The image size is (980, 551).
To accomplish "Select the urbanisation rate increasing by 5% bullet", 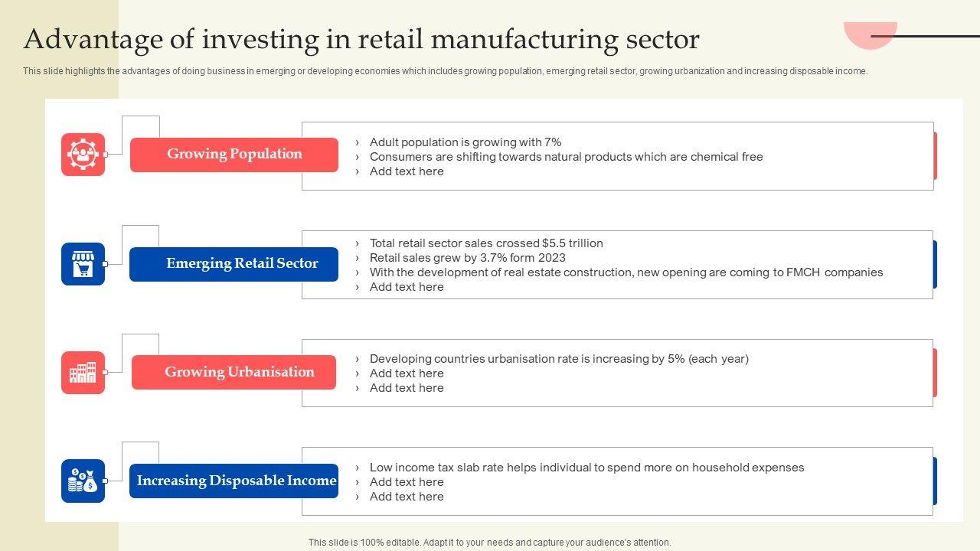I will pyautogui.click(x=559, y=359).
